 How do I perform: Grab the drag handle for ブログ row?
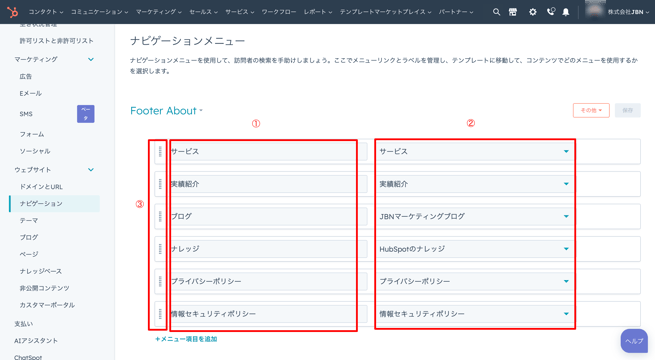point(160,216)
